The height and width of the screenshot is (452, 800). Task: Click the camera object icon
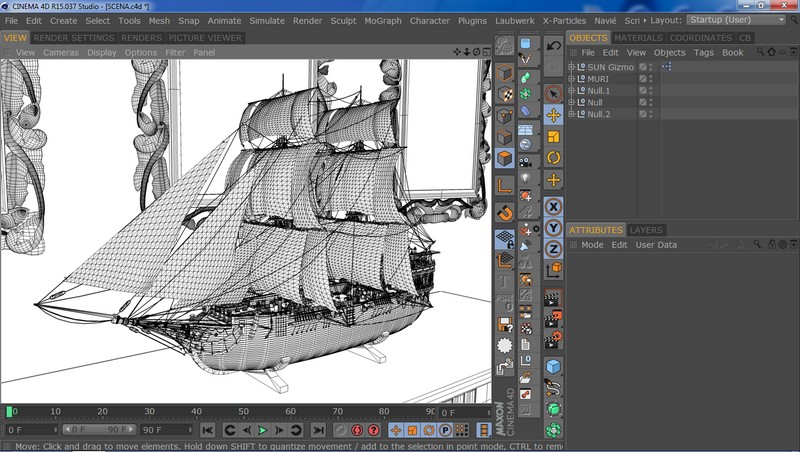[x=525, y=161]
